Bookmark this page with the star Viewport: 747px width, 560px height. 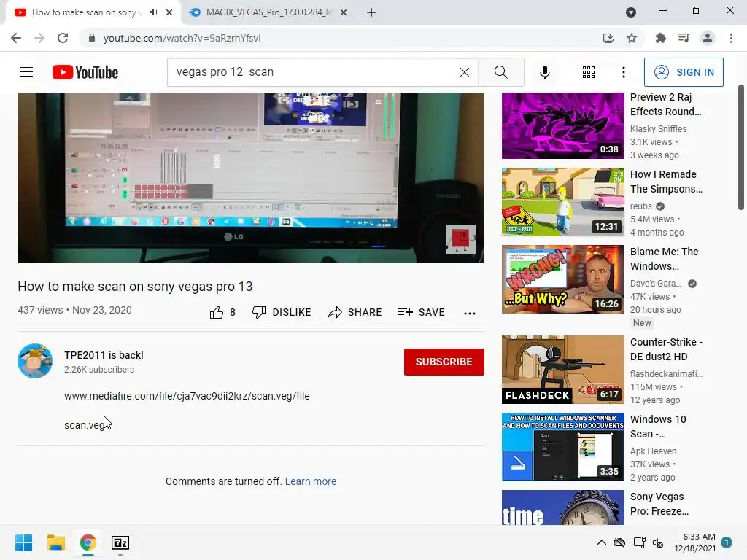click(632, 38)
